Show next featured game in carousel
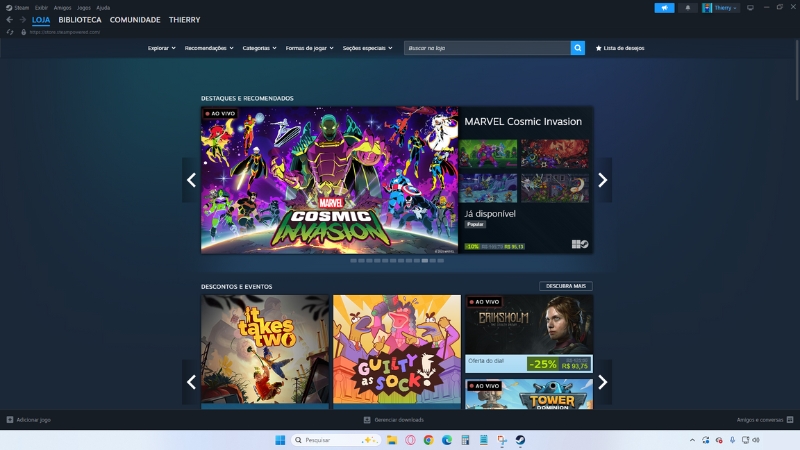The width and height of the screenshot is (800, 450). [603, 180]
